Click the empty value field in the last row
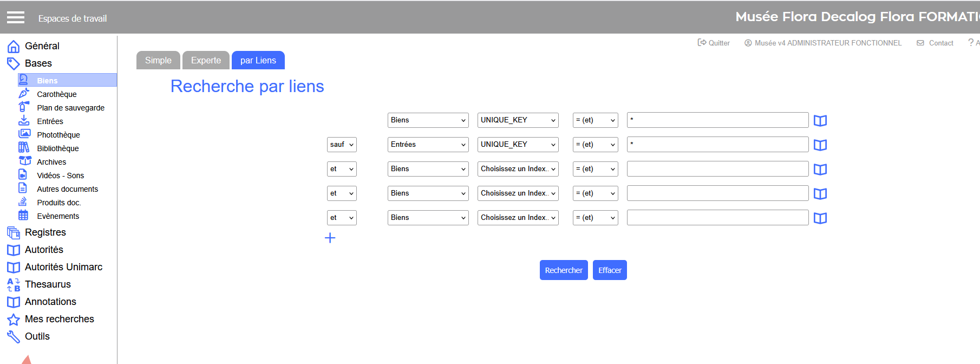 [717, 218]
